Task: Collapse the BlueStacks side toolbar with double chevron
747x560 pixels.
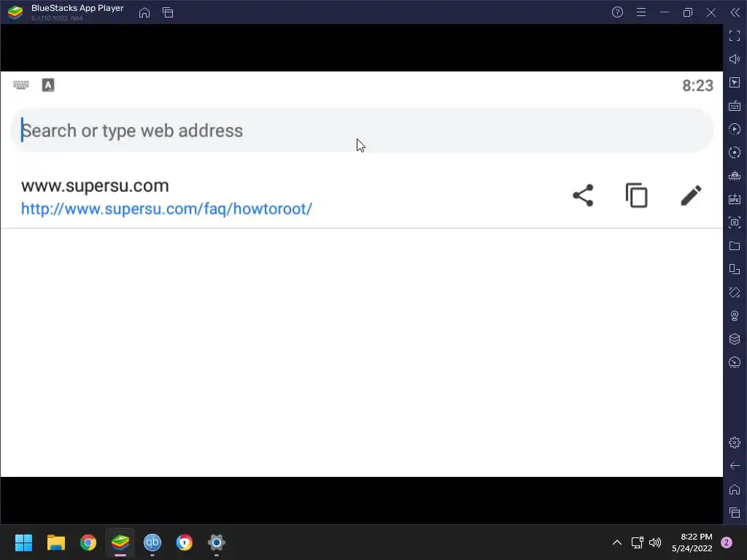Action: pyautogui.click(x=735, y=12)
